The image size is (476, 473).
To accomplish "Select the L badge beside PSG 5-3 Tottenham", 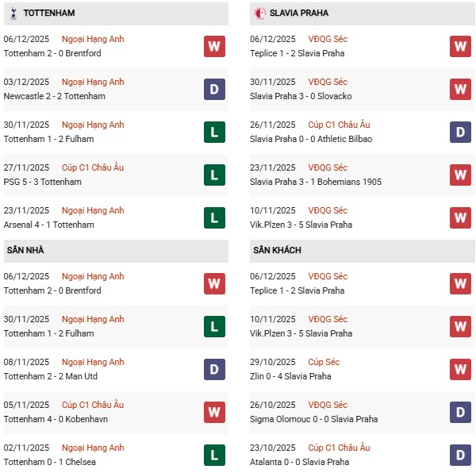I will (214, 175).
